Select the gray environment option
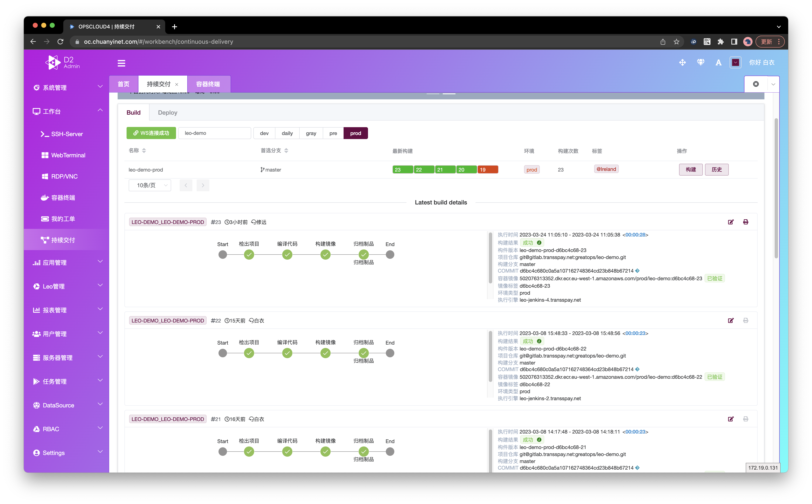The height and width of the screenshot is (504, 812). pos(311,133)
